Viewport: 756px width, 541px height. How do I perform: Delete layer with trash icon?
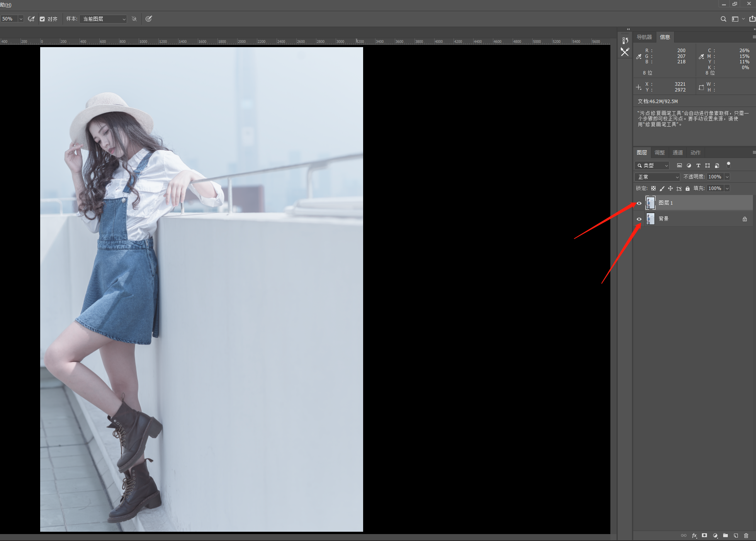pyautogui.click(x=746, y=536)
